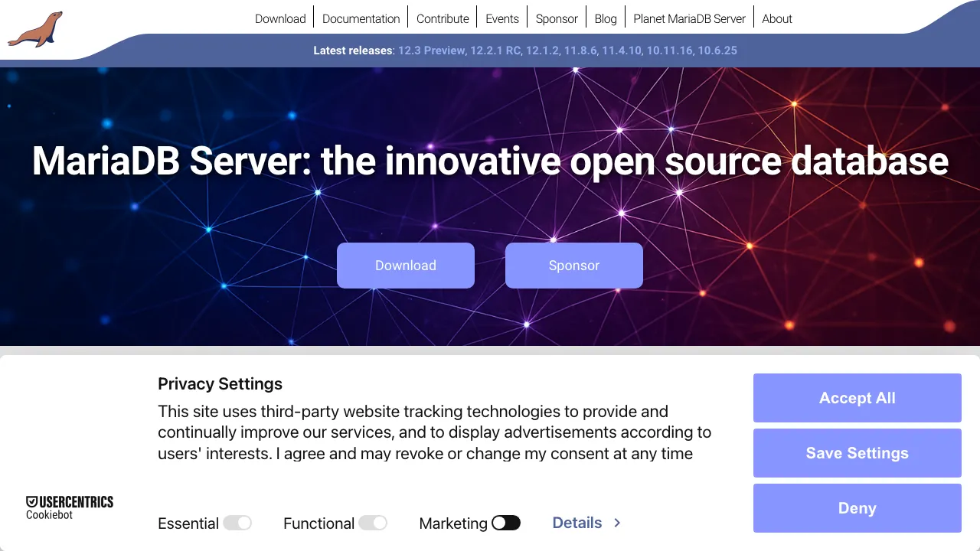The height and width of the screenshot is (551, 980).
Task: Click the Sponsor hero button
Action: coord(573,266)
